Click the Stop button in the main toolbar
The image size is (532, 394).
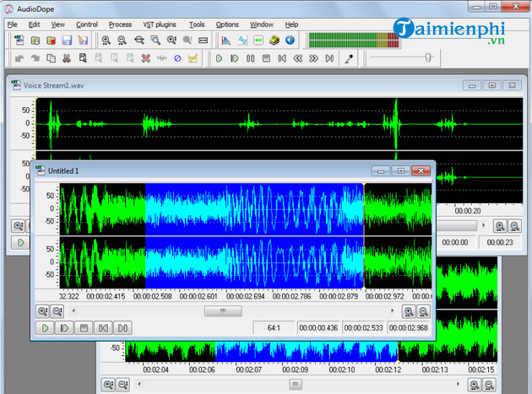click(266, 58)
